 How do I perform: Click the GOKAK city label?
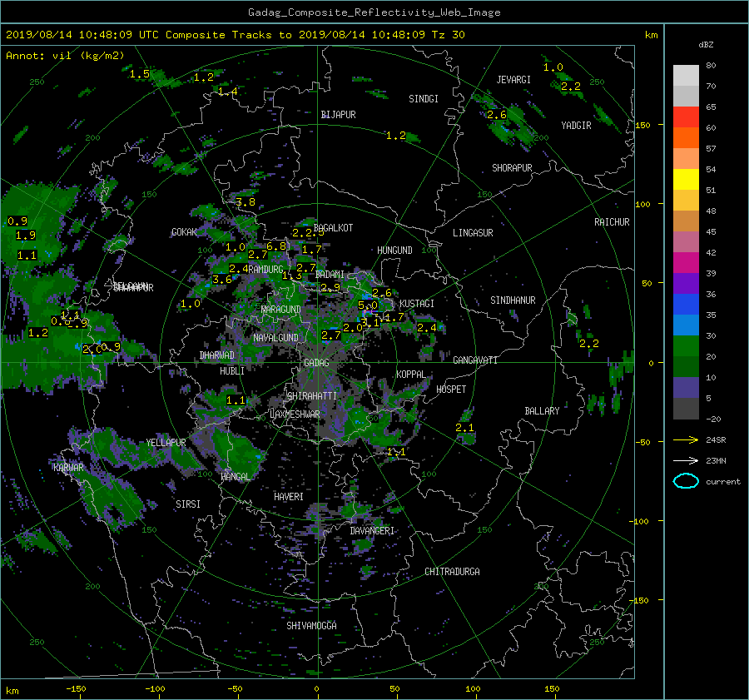(x=184, y=232)
